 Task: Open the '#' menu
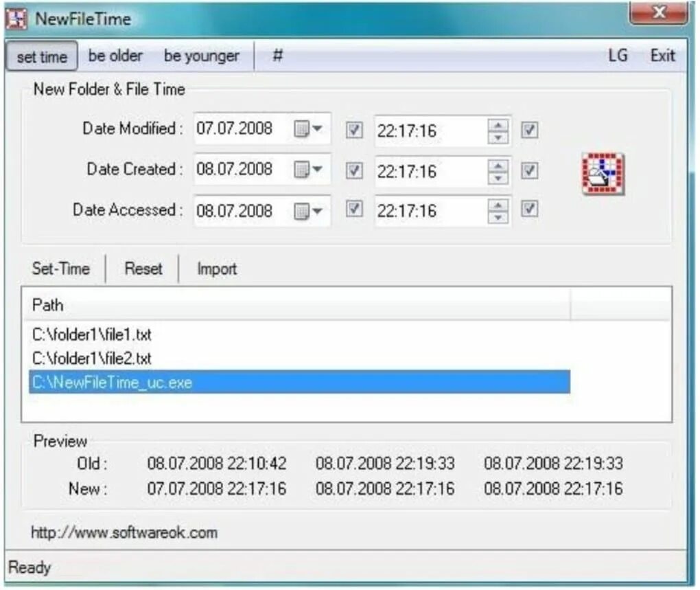(278, 56)
